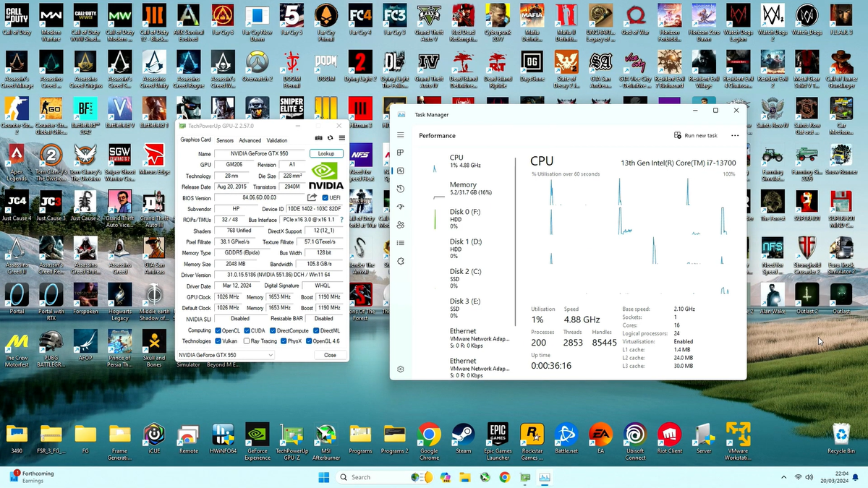
Task: Toggle the DirectML checkbox
Action: 315,330
